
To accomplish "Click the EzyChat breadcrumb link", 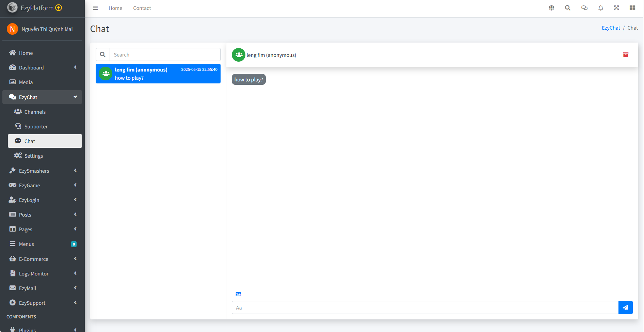I will [611, 28].
